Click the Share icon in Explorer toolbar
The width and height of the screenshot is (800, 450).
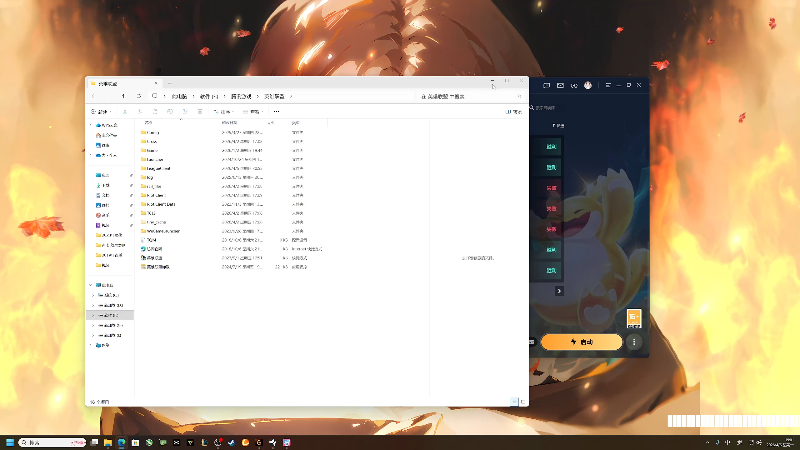click(185, 111)
